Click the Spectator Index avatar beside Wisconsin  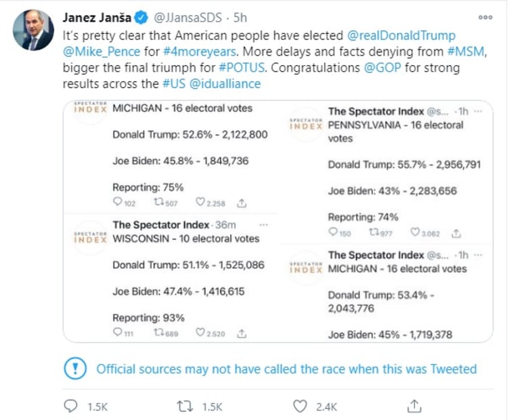pos(91,237)
